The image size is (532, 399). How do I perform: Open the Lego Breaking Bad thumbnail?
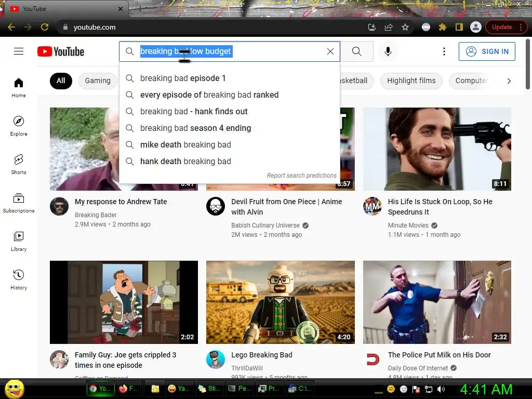tap(280, 302)
